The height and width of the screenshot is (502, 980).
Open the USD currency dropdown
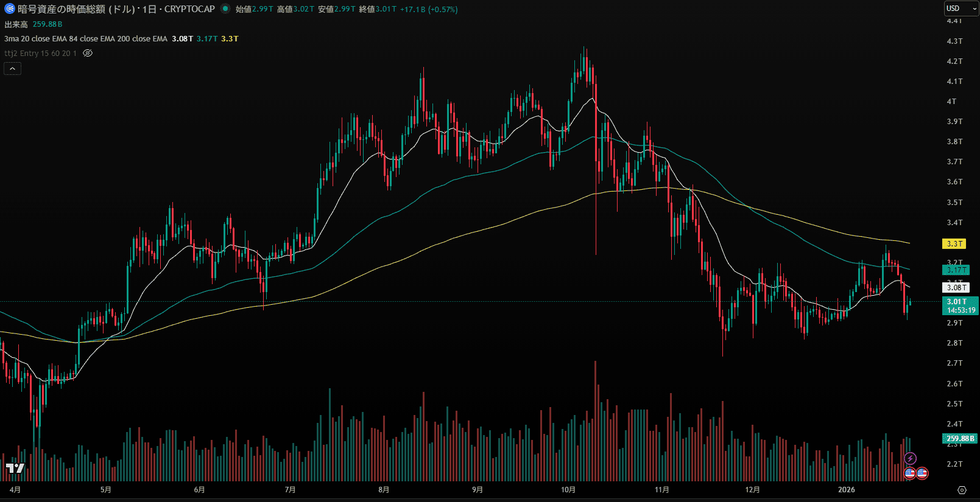pyautogui.click(x=961, y=9)
